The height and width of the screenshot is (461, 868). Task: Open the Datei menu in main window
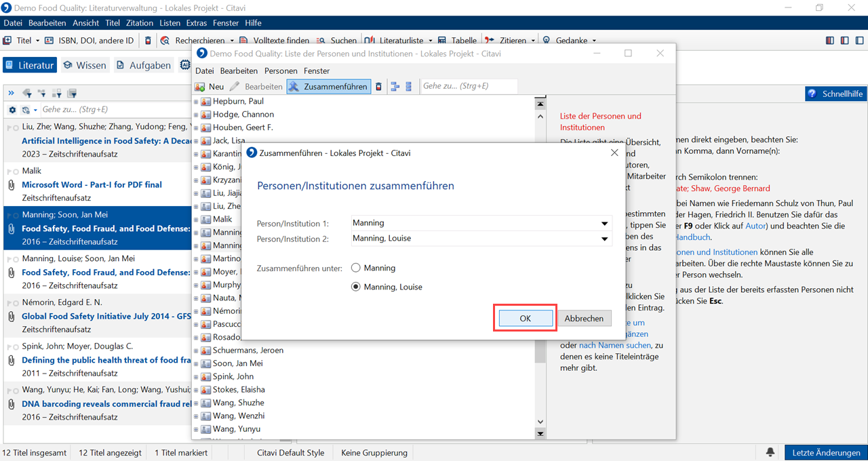[x=13, y=23]
